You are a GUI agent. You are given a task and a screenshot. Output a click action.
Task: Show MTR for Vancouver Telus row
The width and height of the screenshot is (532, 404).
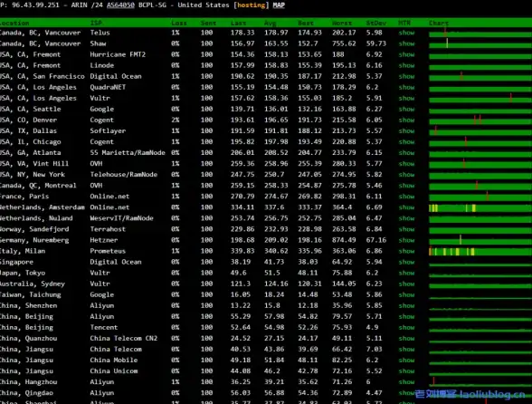[x=406, y=33]
